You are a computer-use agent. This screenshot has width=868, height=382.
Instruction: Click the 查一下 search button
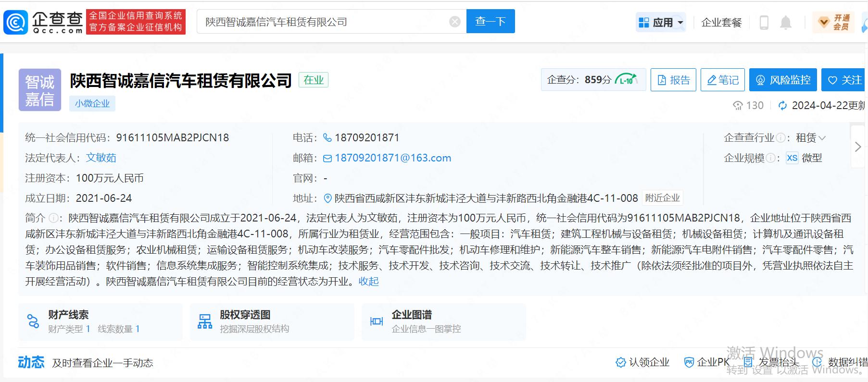[x=491, y=21]
